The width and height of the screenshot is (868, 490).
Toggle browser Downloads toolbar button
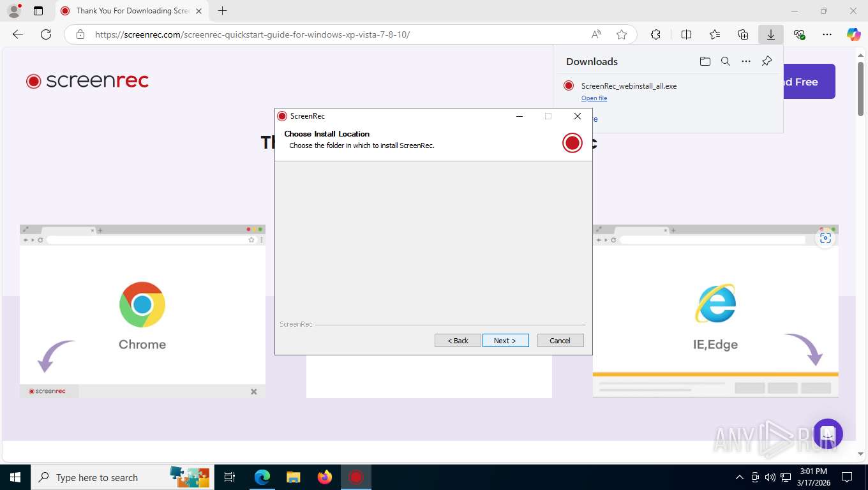click(771, 34)
